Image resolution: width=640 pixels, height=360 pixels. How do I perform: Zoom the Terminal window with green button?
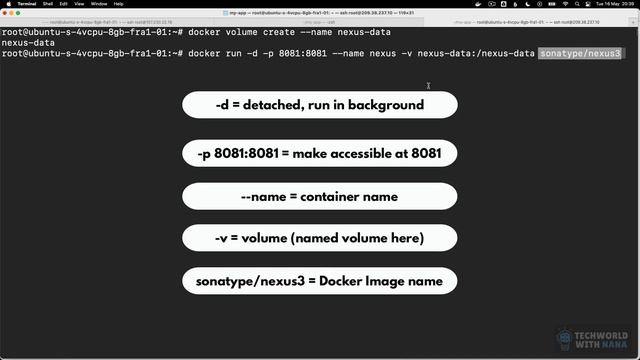tap(18, 13)
